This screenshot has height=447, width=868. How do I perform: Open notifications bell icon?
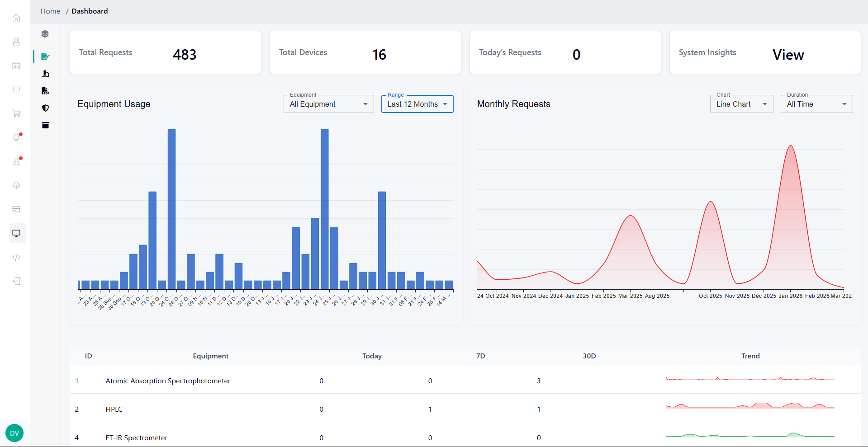coord(16,137)
